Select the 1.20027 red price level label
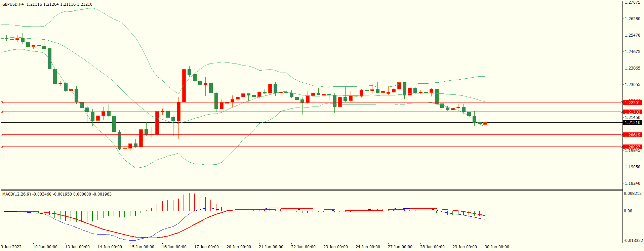The height and width of the screenshot is (251, 644). [x=632, y=147]
